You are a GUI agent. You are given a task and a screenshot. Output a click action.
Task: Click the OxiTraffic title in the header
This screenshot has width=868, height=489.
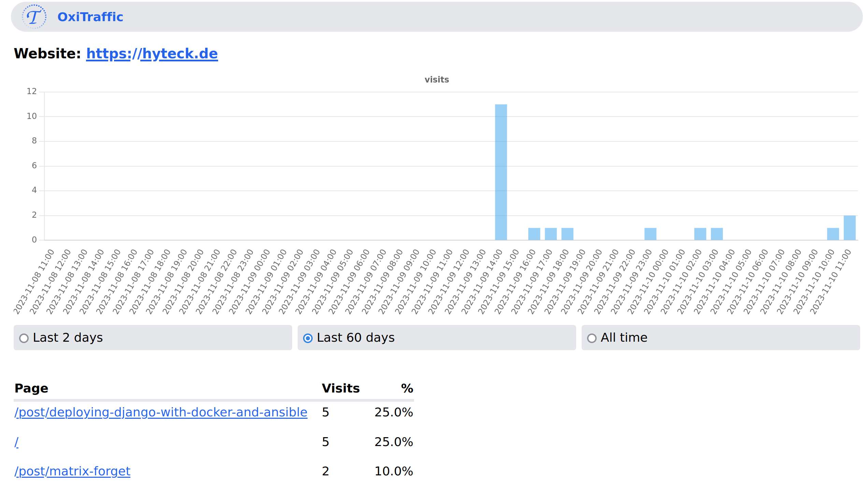coord(90,16)
